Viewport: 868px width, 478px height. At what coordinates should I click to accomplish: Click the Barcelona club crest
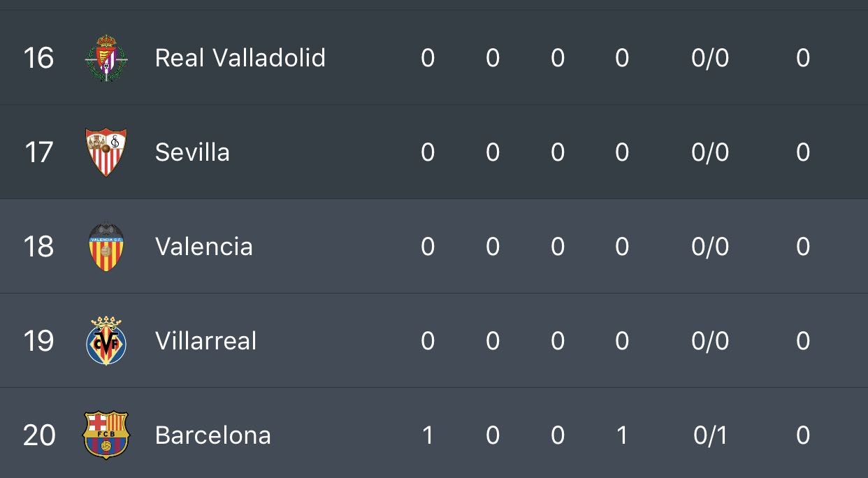pyautogui.click(x=106, y=435)
